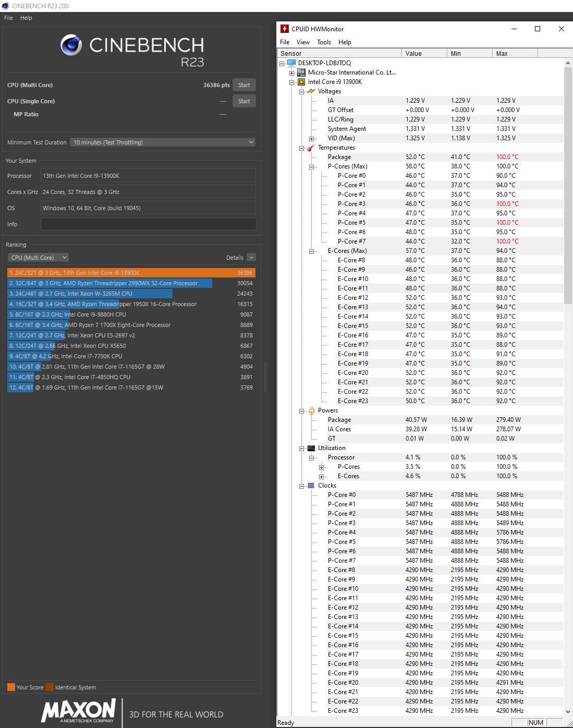The height and width of the screenshot is (728, 573).
Task: Select the DESKTOP-LDBJTOQ computer icon
Action: (x=291, y=63)
